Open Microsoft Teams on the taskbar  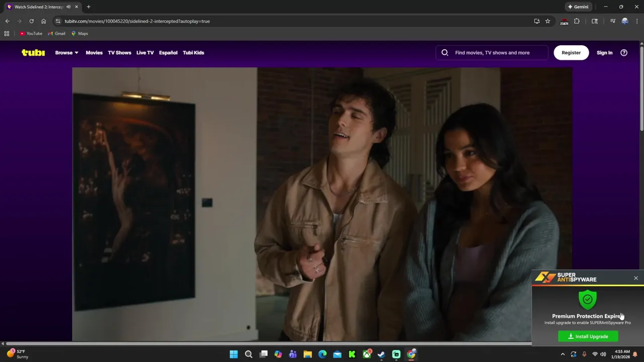tap(293, 354)
